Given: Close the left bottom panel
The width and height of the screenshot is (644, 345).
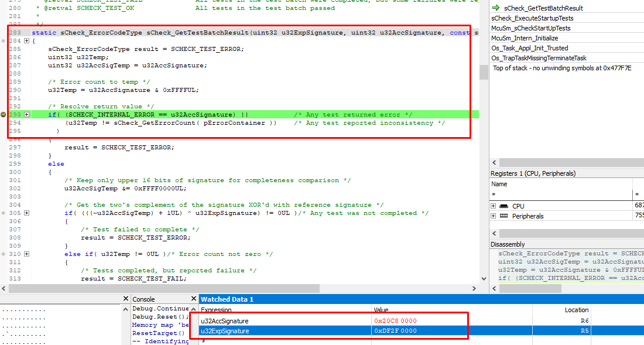Looking at the screenshot, I should click(x=126, y=299).
